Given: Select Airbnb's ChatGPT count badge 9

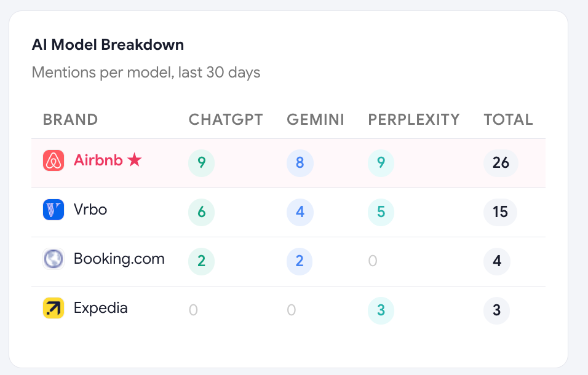Looking at the screenshot, I should [201, 162].
